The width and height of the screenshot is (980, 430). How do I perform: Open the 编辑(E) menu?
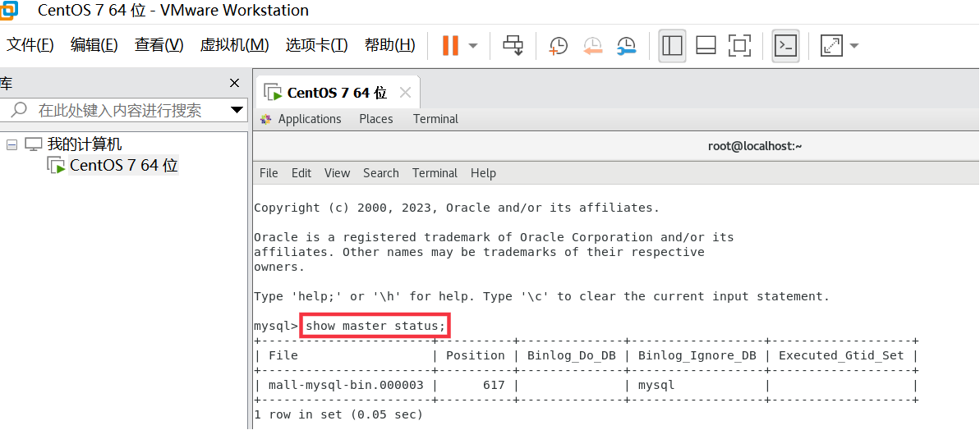[x=94, y=45]
